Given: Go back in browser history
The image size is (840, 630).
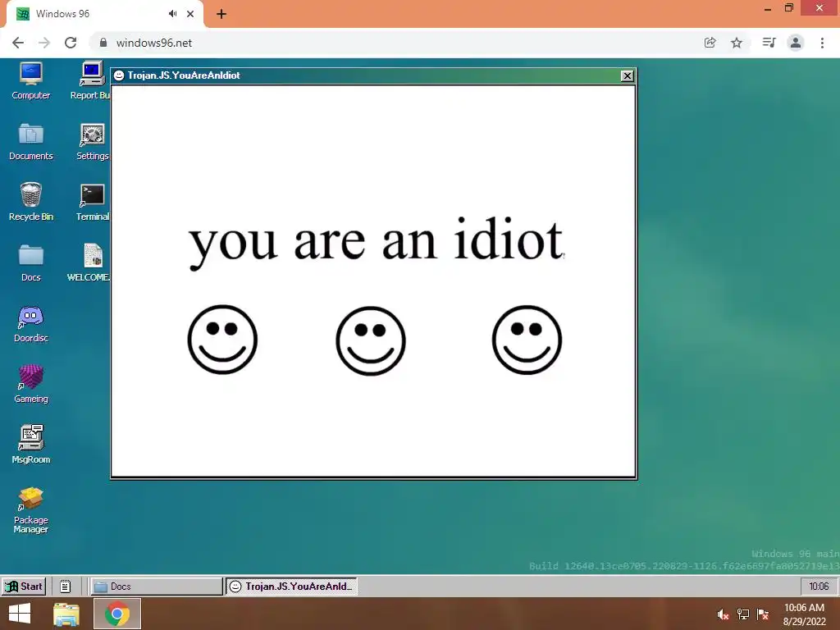Looking at the screenshot, I should [x=18, y=43].
